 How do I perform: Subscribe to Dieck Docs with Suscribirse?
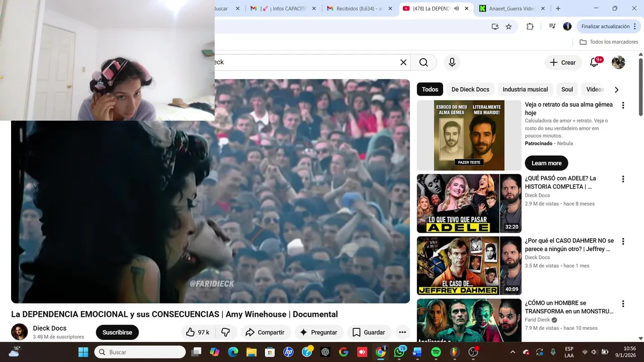coord(117,332)
